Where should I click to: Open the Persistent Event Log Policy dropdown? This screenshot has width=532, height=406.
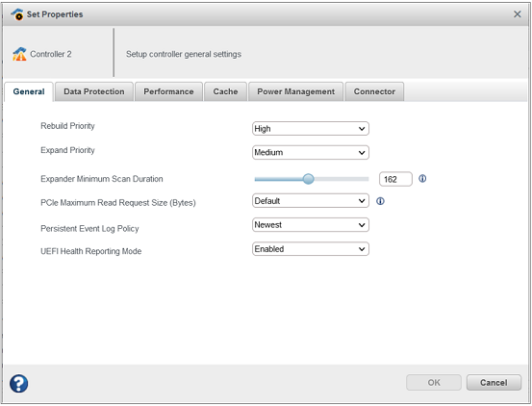(311, 225)
